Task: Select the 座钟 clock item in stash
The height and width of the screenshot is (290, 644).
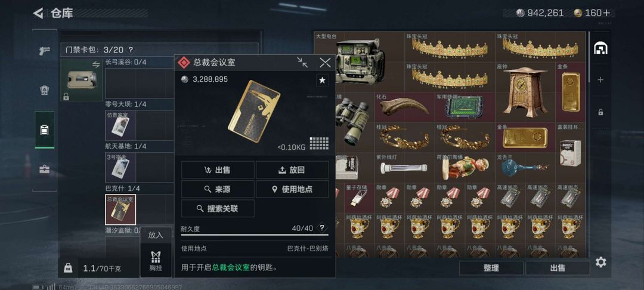Action: point(525,92)
